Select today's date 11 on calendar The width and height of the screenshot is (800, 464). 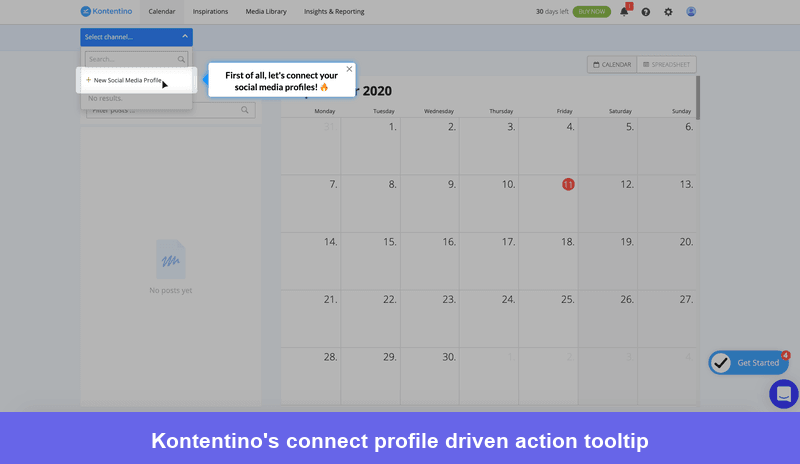[x=568, y=184]
